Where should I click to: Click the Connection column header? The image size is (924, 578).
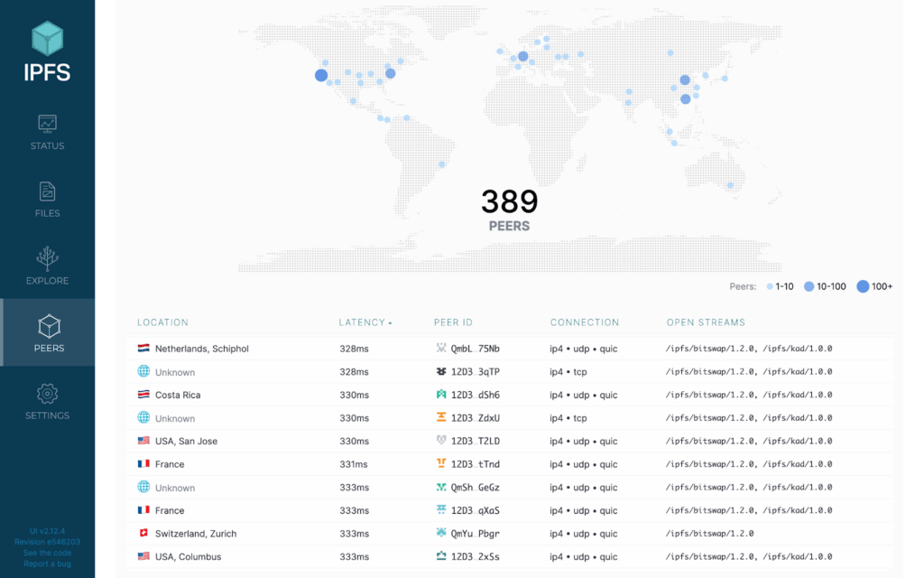pos(584,322)
